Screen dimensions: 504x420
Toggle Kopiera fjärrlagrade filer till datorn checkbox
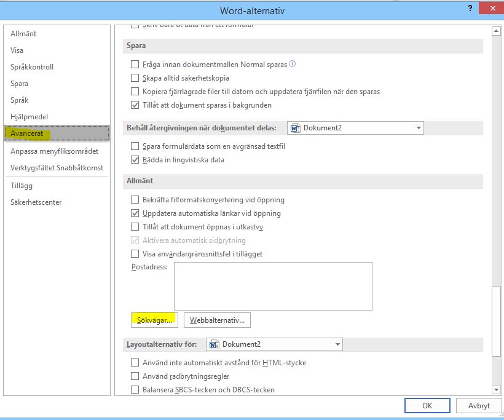(135, 92)
